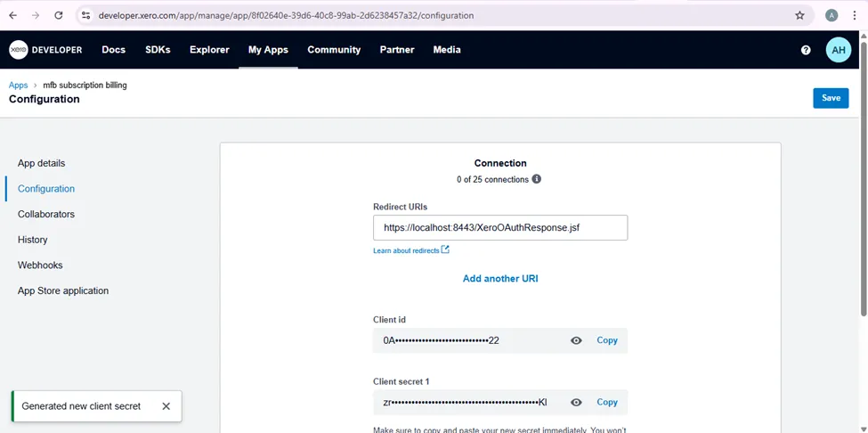Open site information icon in address bar

[x=85, y=15]
